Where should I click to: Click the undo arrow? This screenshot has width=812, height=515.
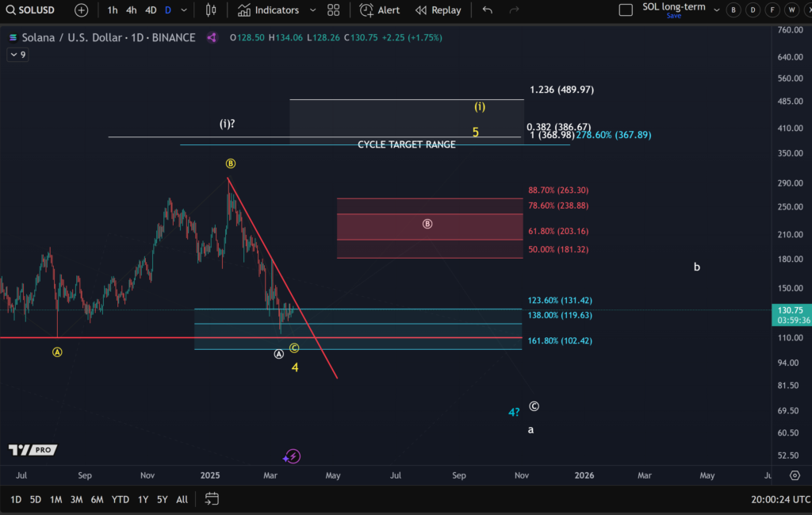[488, 10]
